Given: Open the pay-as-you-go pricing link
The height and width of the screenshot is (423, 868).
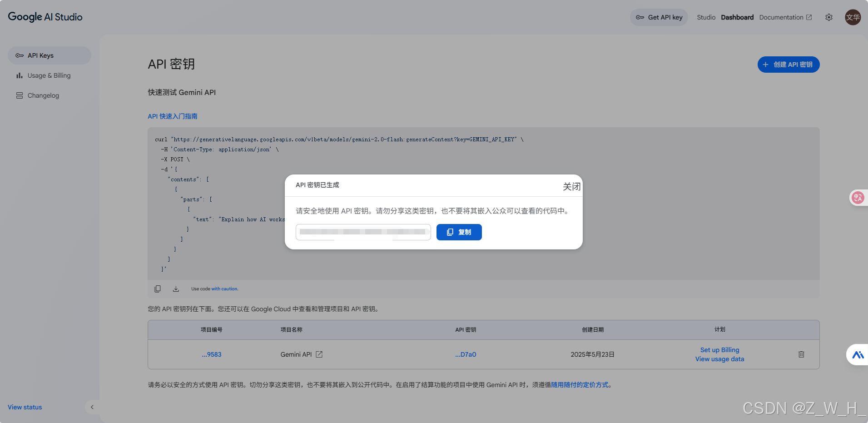Looking at the screenshot, I should pyautogui.click(x=580, y=385).
